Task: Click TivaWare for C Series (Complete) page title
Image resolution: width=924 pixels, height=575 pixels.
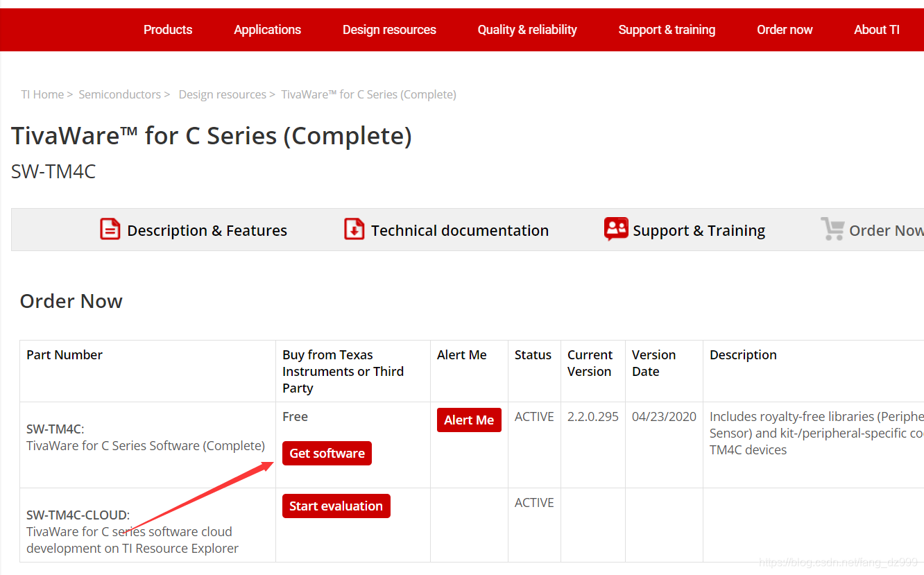Action: [212, 135]
